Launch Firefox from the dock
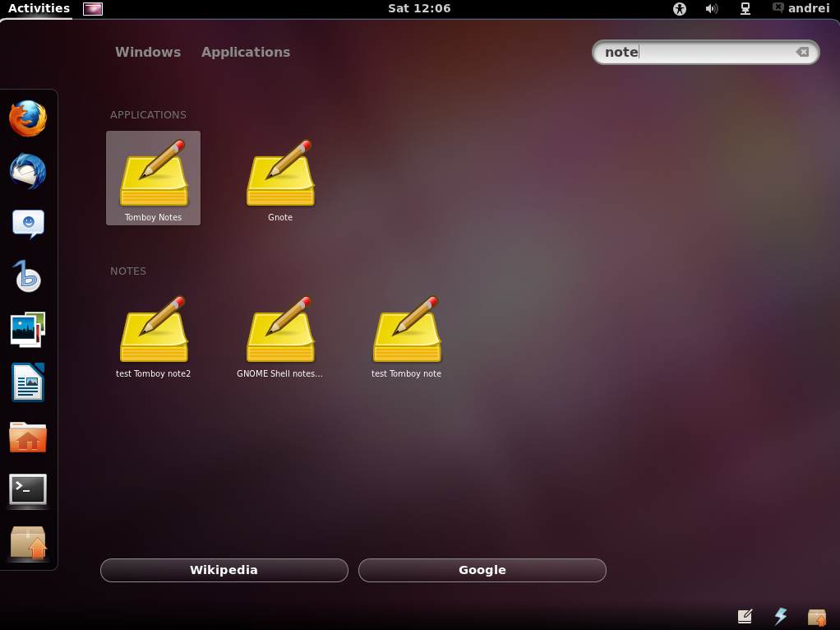 [29, 118]
